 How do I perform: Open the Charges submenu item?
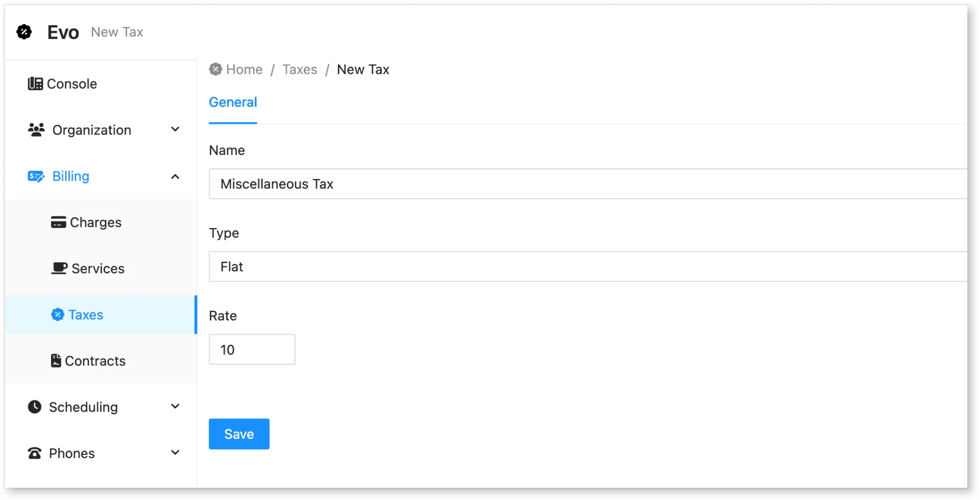(101, 222)
